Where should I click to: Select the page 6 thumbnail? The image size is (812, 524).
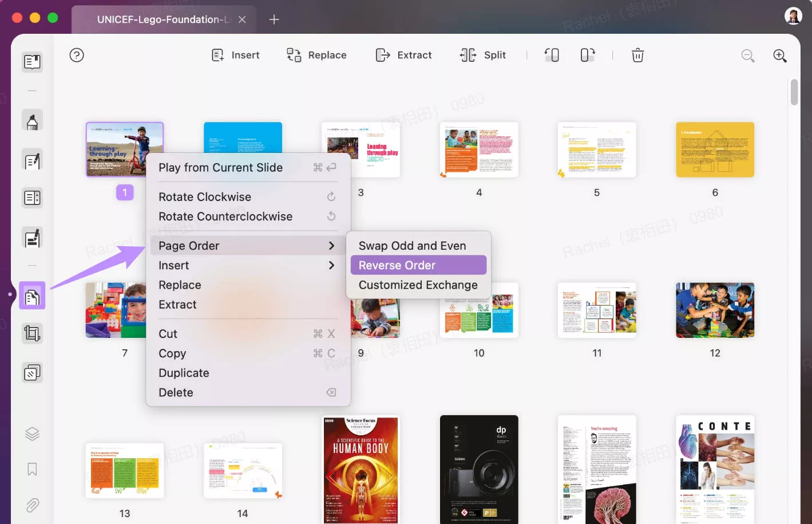(715, 149)
